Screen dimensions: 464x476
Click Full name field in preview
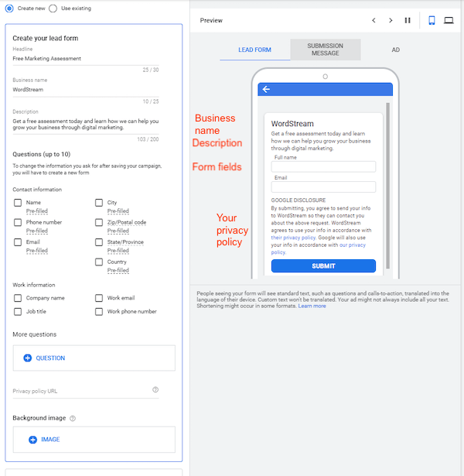click(323, 166)
